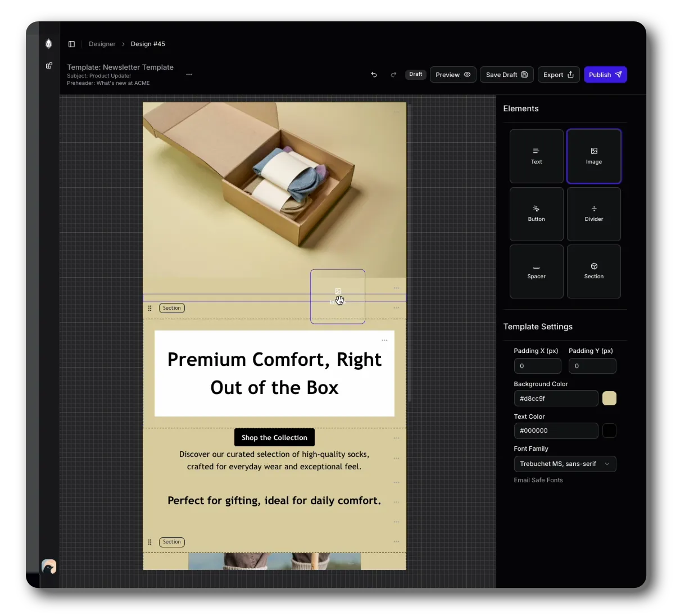This screenshot has height=616, width=676.
Task: Add a Button element from the panel
Action: [536, 214]
